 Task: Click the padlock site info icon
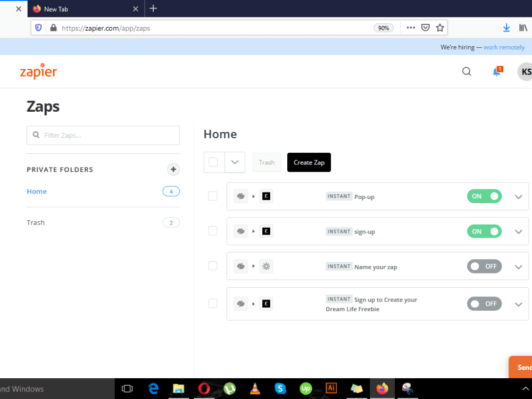53,28
